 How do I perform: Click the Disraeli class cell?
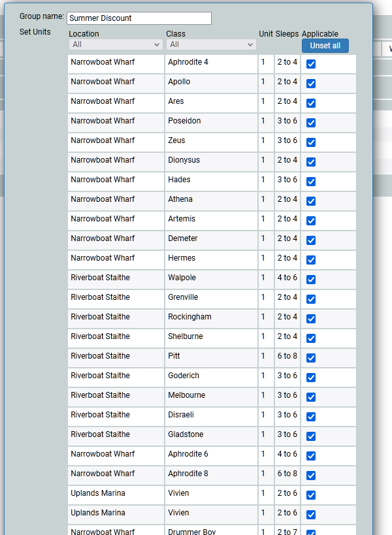coord(210,415)
